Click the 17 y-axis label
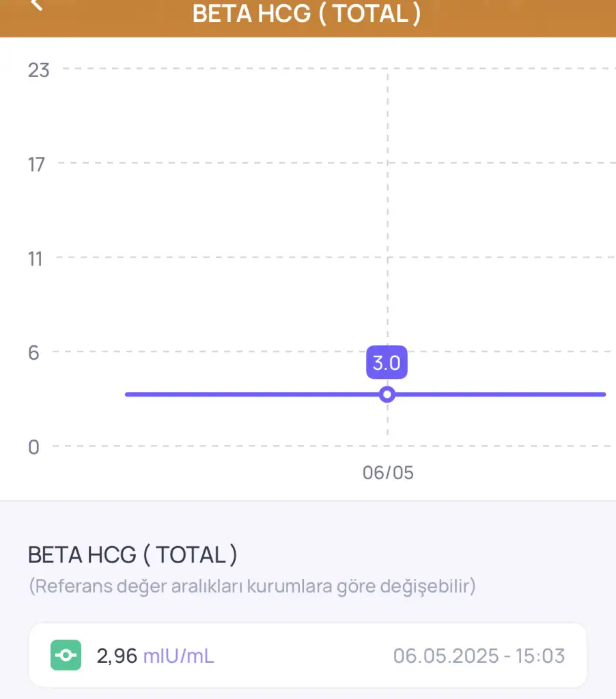 pos(37,165)
